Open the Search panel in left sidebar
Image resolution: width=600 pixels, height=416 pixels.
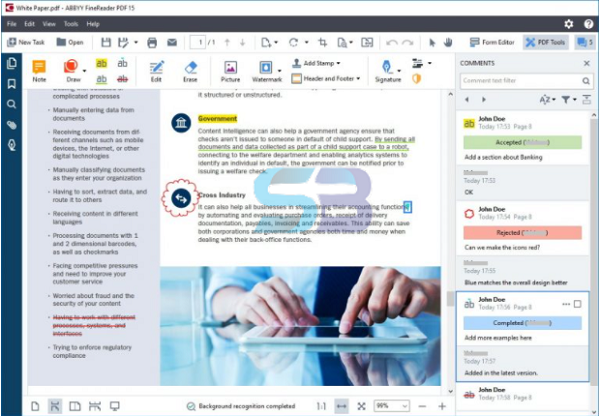[12, 104]
